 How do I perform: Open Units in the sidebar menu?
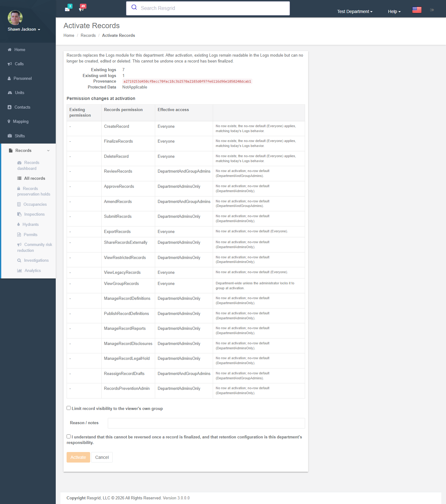click(x=28, y=93)
